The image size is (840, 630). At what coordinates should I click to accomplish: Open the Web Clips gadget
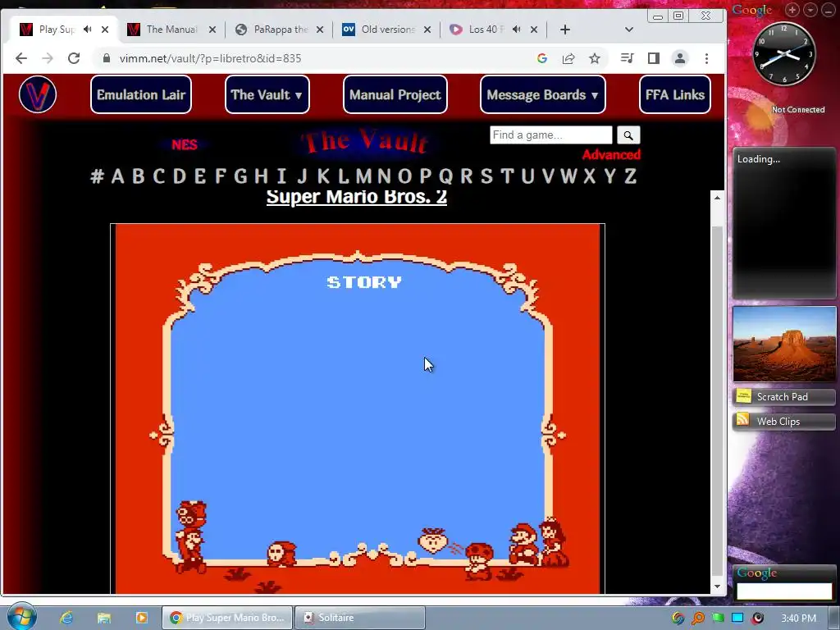(783, 422)
